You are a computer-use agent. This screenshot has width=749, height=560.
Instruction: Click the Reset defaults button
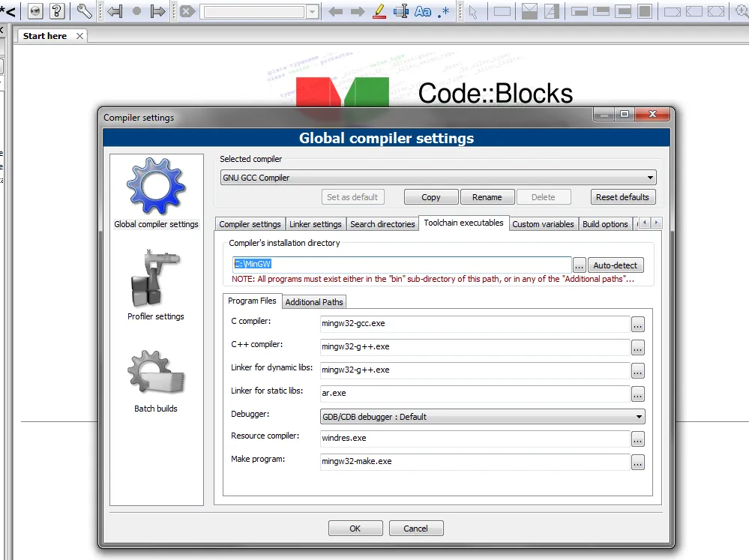point(622,197)
